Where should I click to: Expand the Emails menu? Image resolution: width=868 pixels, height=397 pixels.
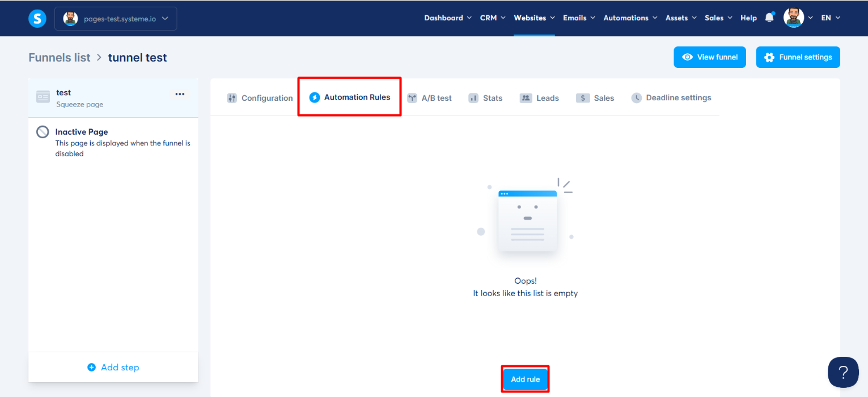579,18
